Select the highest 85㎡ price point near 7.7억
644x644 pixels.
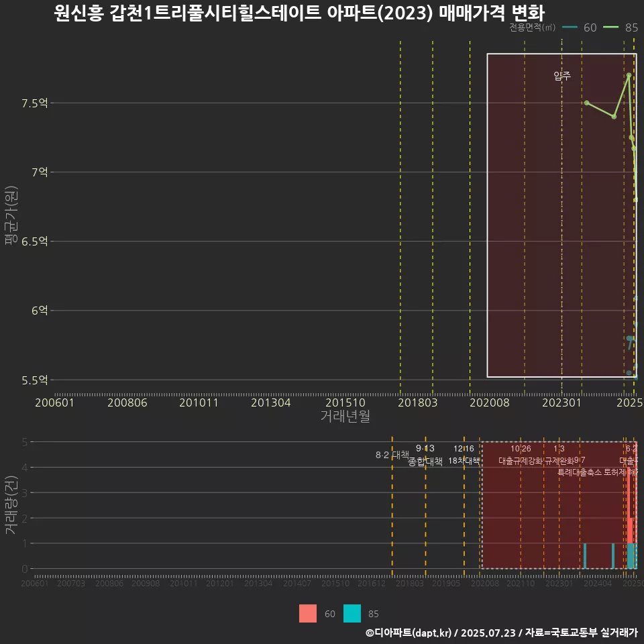pos(629,75)
